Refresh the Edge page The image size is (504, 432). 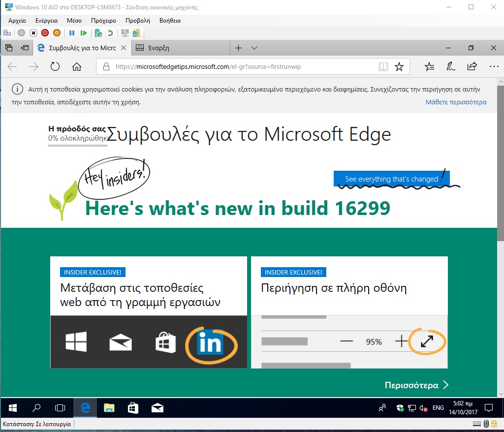[x=55, y=67]
